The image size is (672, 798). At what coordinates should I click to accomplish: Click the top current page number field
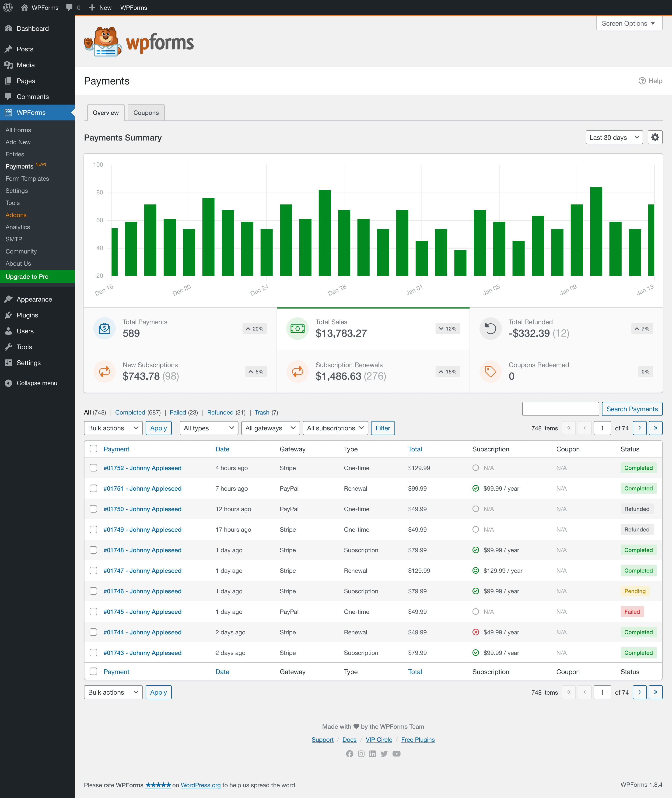click(602, 428)
